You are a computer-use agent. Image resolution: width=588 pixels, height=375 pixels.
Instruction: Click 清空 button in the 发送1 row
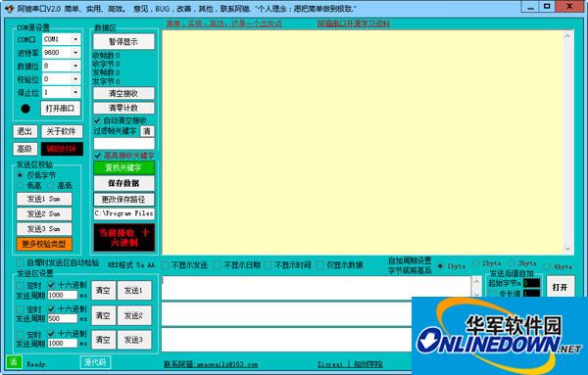103,291
